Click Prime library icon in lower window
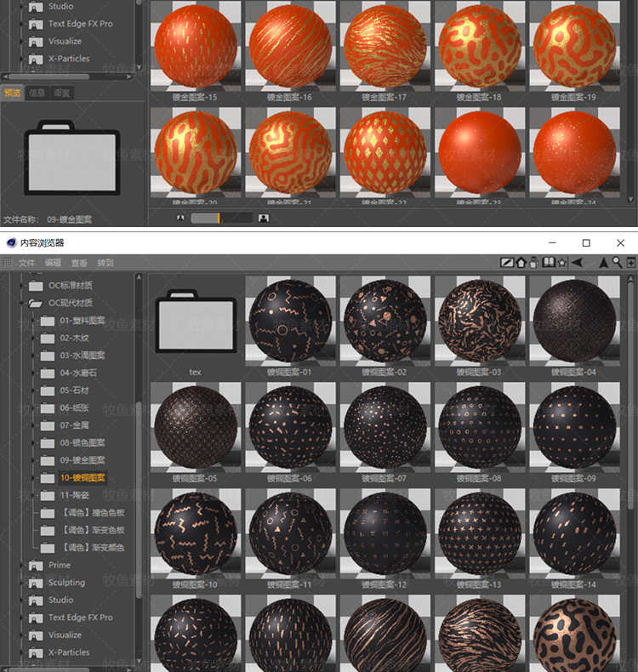This screenshot has width=638, height=672. [36, 566]
